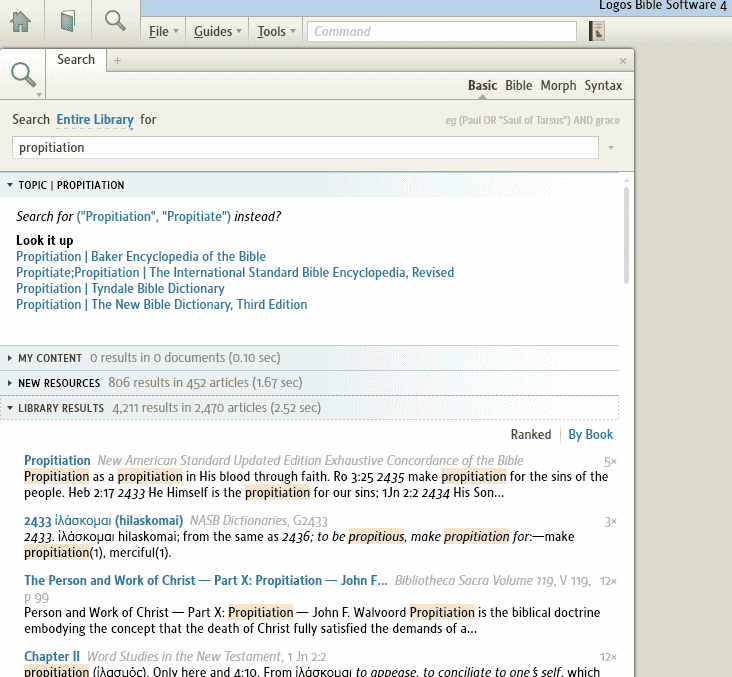Click the results vertical scrollbar

pos(626,236)
